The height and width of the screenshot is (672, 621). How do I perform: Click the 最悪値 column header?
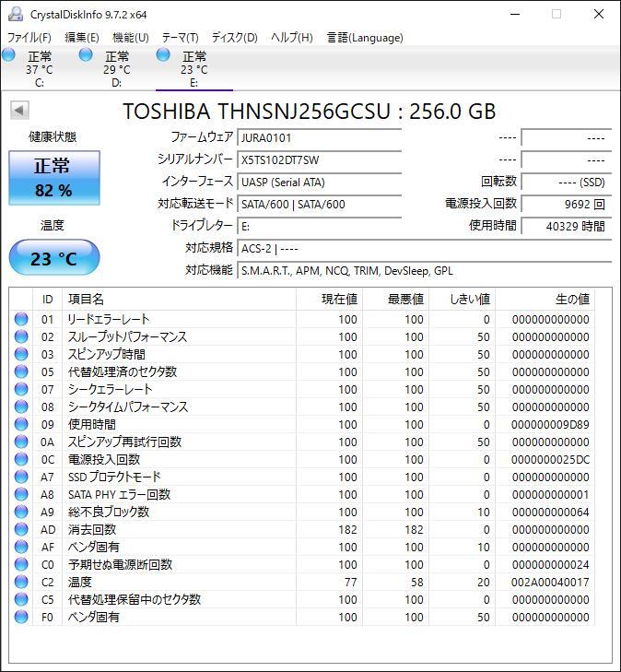[396, 300]
